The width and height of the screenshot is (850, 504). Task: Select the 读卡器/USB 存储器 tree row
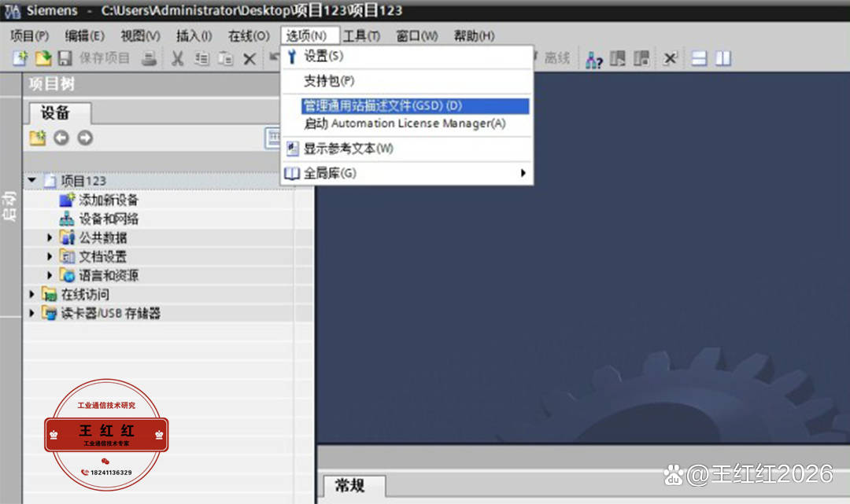168,313
